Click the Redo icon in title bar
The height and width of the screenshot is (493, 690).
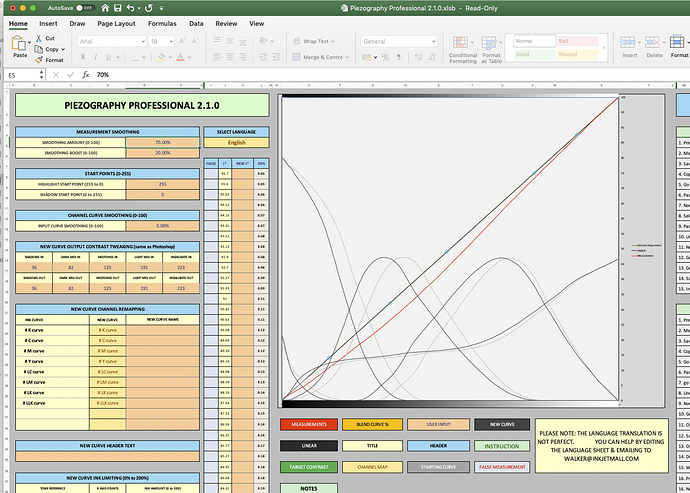pyautogui.click(x=148, y=8)
